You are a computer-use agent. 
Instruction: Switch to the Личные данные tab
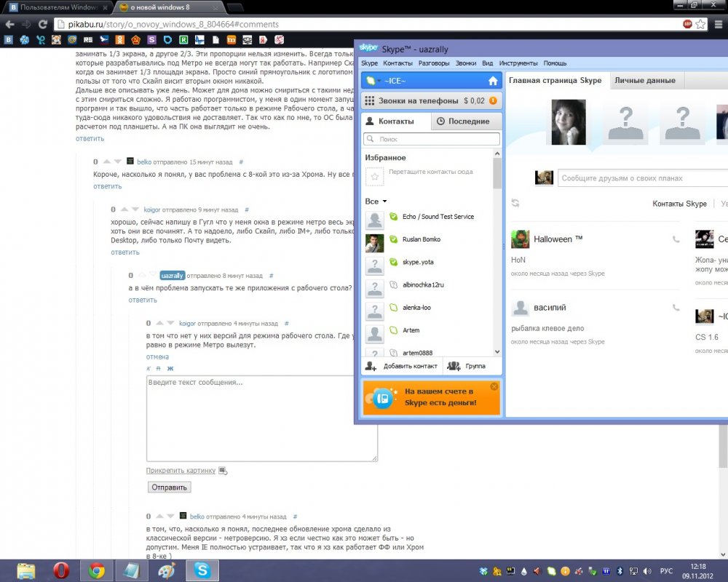pos(645,80)
